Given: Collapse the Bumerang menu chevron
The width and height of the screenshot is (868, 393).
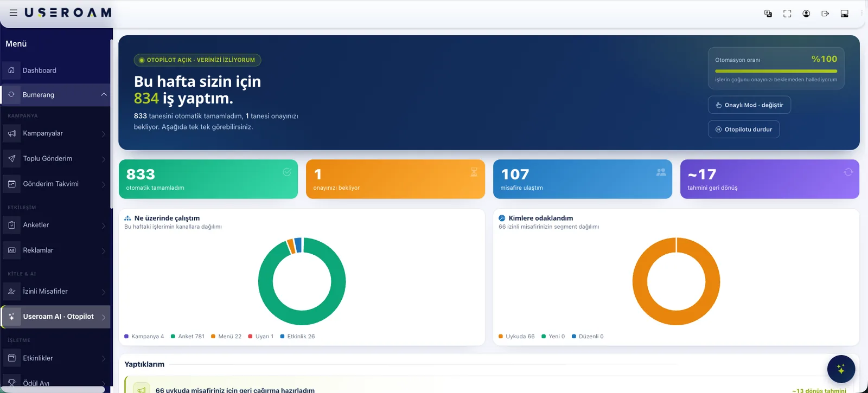Looking at the screenshot, I should (x=104, y=94).
